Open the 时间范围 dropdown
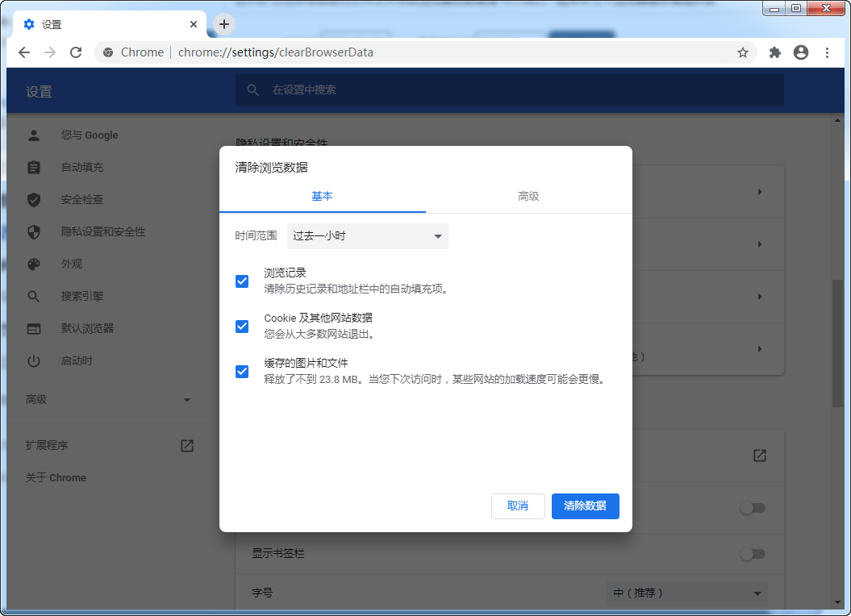This screenshot has width=851, height=616. click(367, 235)
